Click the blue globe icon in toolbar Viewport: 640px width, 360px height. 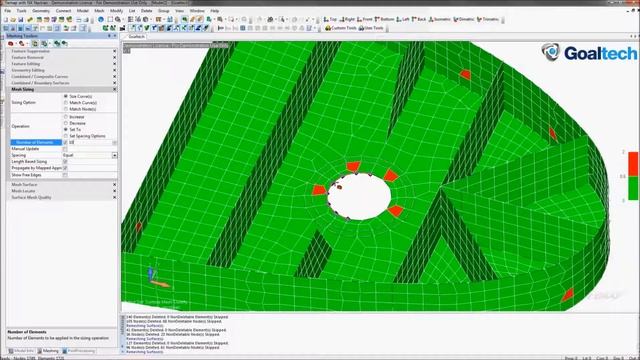point(101,20)
